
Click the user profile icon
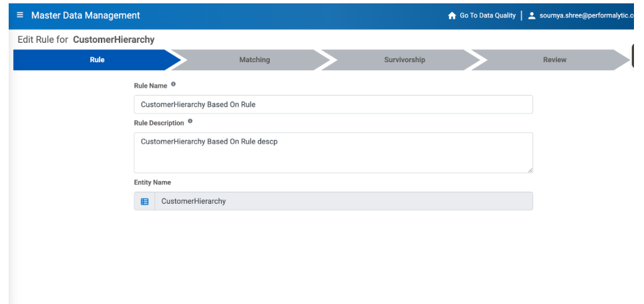tap(532, 16)
